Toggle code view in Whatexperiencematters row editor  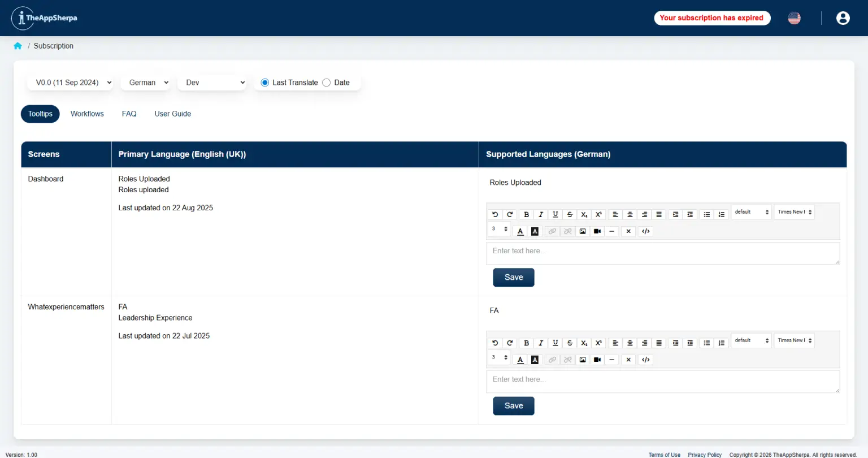645,360
